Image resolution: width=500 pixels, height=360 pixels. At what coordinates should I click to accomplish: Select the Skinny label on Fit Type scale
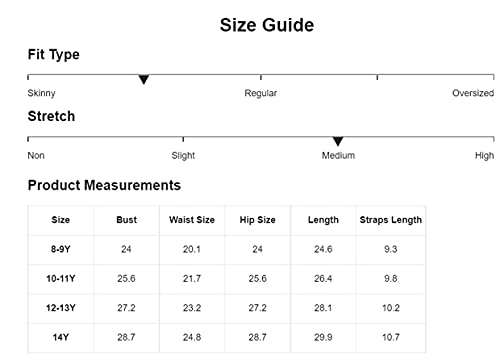tap(41, 93)
